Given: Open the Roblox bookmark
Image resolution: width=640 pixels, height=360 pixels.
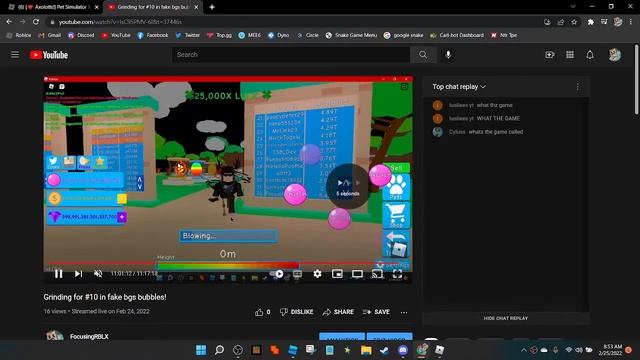Looking at the screenshot, I should coord(19,36).
